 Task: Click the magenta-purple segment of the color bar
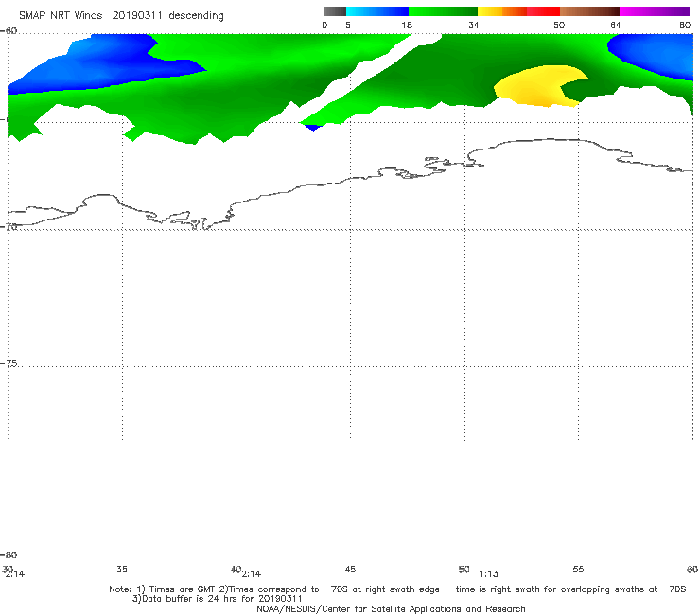[655, 11]
